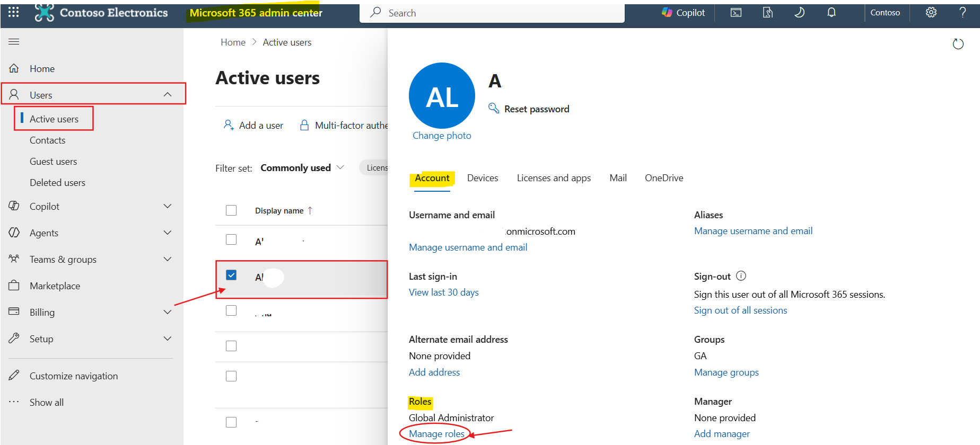980x445 pixels.
Task: Open the settings gear icon
Action: 931,12
